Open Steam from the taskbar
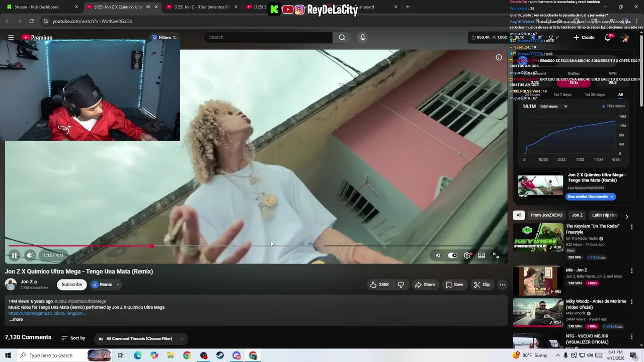Image resolution: width=644 pixels, height=362 pixels. (220, 355)
